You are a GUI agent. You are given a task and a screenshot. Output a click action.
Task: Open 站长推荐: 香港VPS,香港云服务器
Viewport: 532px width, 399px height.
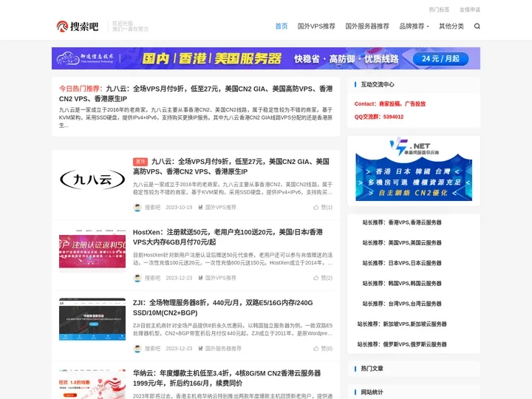coord(402,222)
